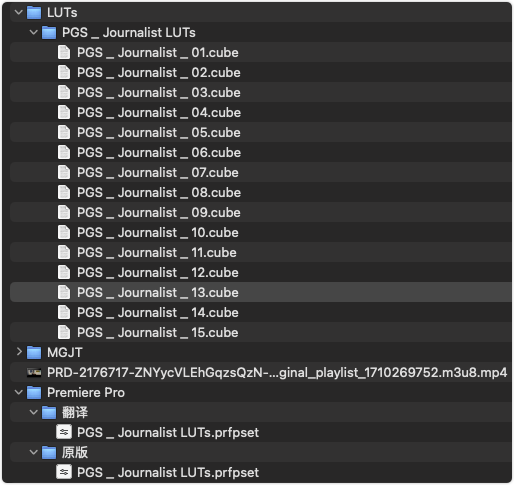The height and width of the screenshot is (485, 514).
Task: Click the Premiere Pro folder icon
Action: pos(34,392)
